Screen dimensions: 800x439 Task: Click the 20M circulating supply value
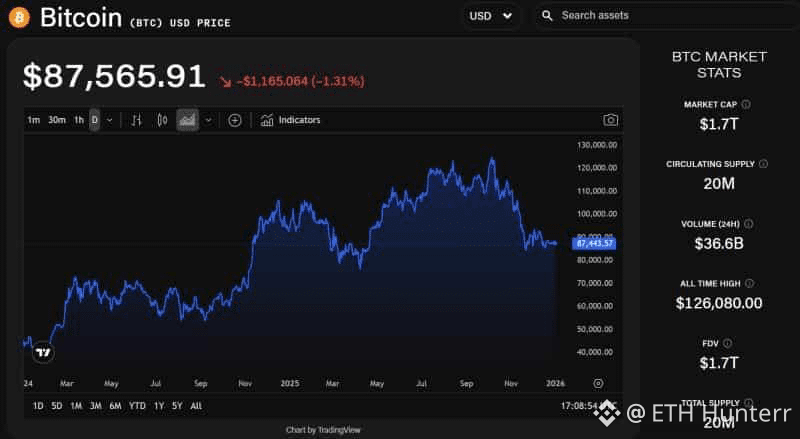(x=719, y=184)
